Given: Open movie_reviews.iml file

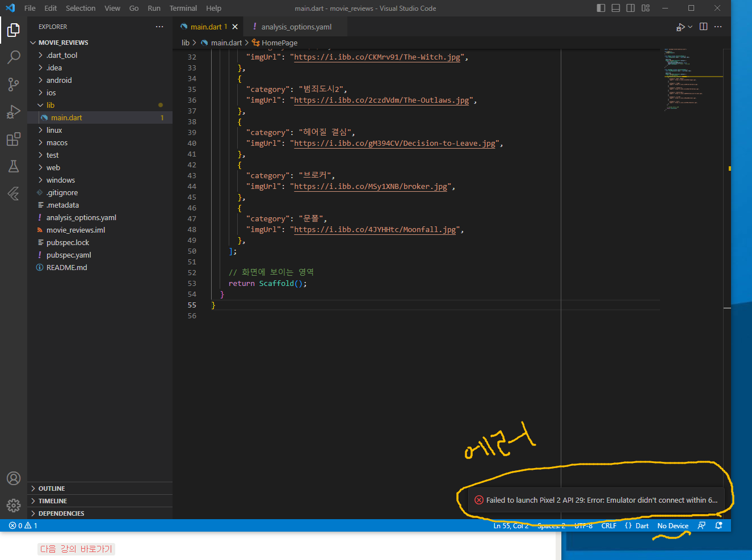Looking at the screenshot, I should click(100, 230).
